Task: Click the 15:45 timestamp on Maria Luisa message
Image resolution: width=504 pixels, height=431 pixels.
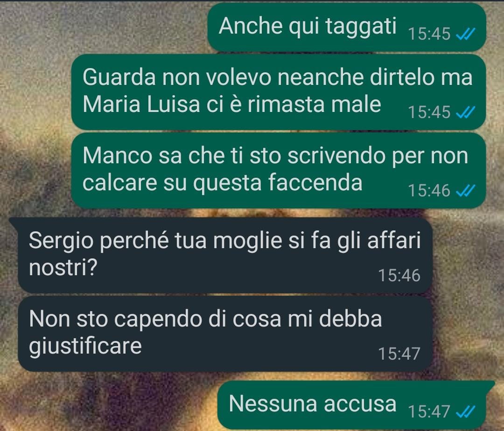Action: pos(429,112)
